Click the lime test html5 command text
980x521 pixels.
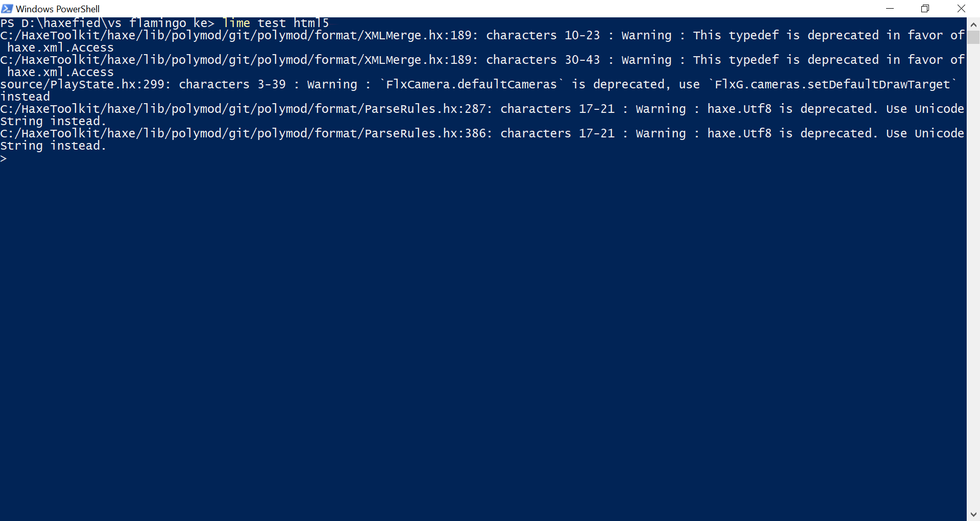pyautogui.click(x=275, y=22)
